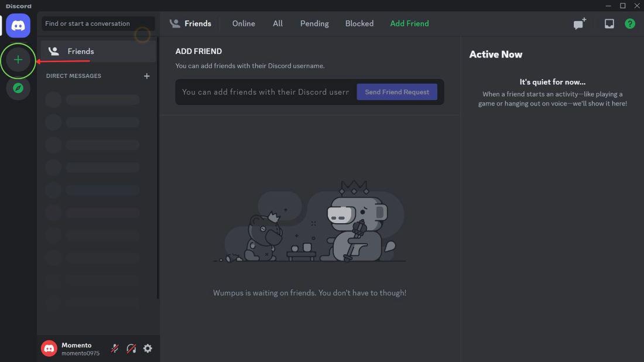The width and height of the screenshot is (644, 362).
Task: Toggle the headphones deafen button
Action: coord(131,349)
